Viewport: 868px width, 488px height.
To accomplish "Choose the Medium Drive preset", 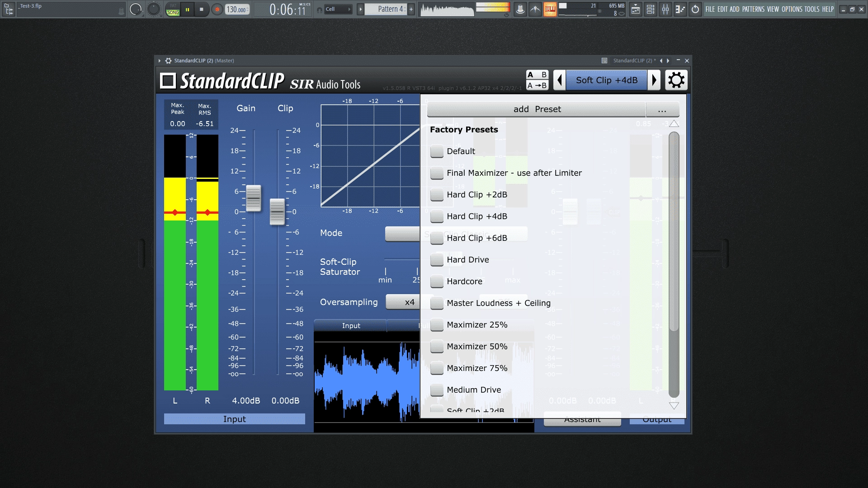I will coord(466,390).
